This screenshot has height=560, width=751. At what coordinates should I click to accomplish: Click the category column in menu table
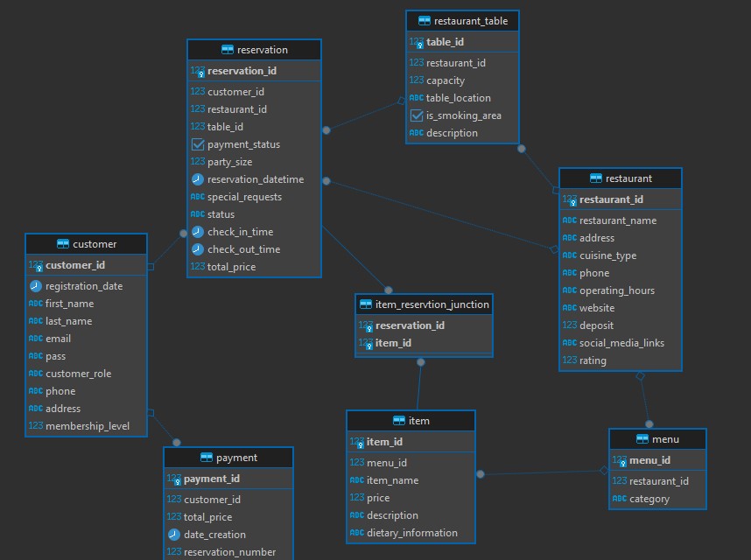click(x=649, y=499)
